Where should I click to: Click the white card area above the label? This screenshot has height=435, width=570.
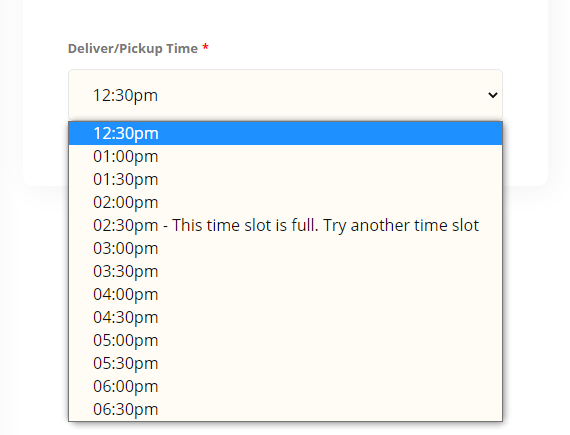pyautogui.click(x=285, y=18)
